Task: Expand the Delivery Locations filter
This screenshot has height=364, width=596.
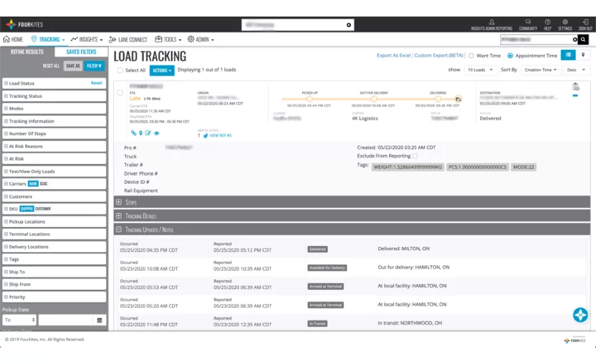Action: click(54, 247)
